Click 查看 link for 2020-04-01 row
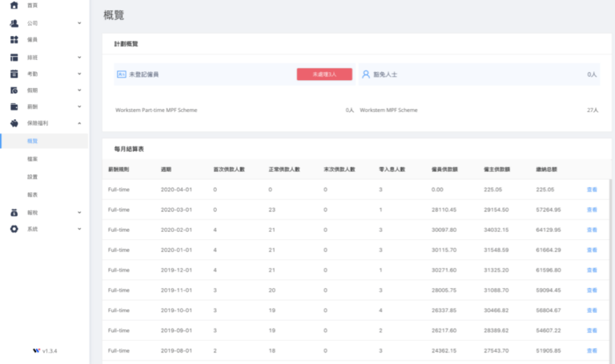 pos(592,190)
